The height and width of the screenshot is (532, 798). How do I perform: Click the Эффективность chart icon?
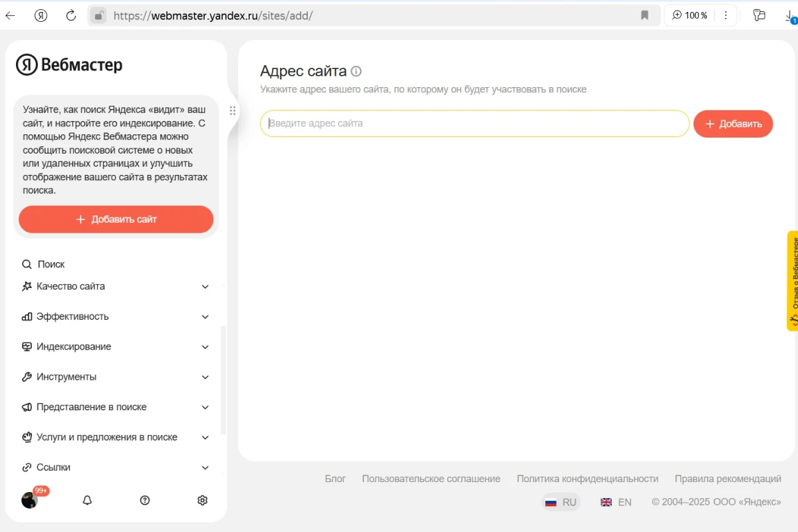(27, 317)
